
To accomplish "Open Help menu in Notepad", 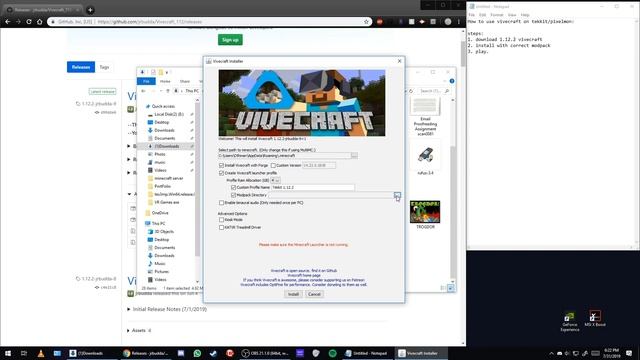I will coord(525,15).
